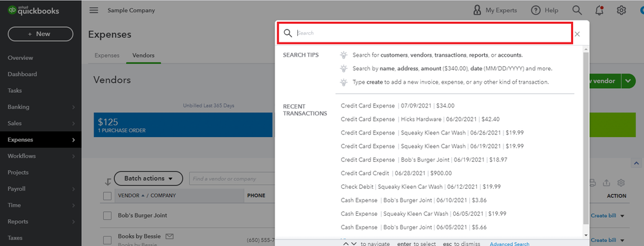Switch to the Expenses tab
This screenshot has width=644, height=246.
click(x=107, y=55)
